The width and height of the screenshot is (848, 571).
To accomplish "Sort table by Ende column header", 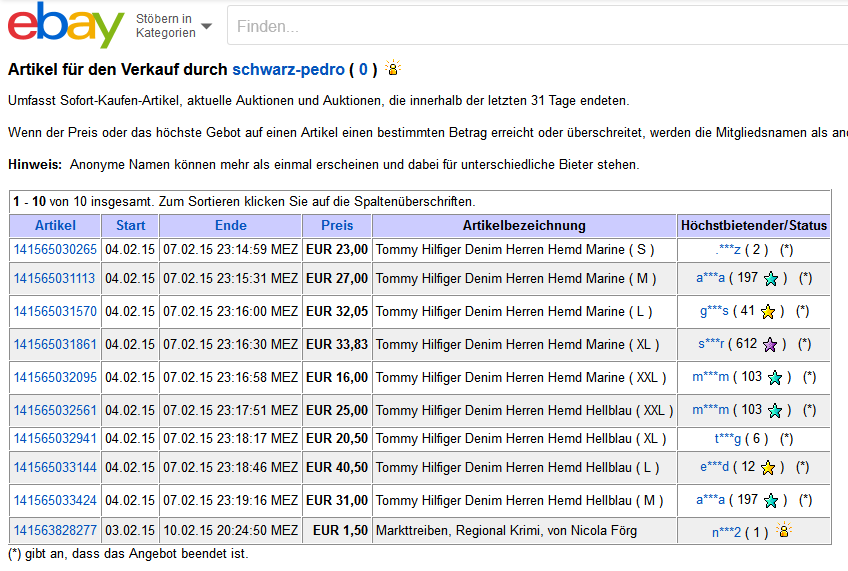I will [230, 225].
